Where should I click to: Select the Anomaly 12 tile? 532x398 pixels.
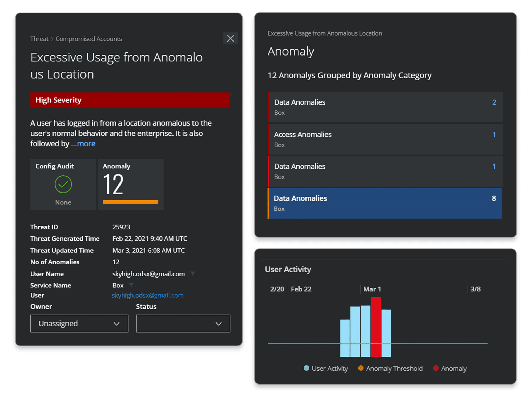tap(131, 184)
